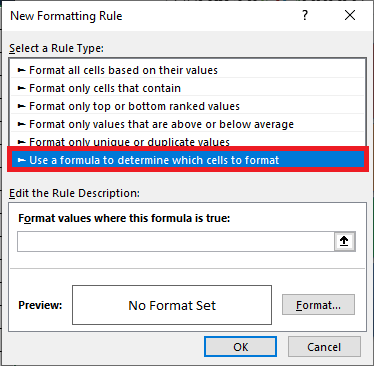374x366 pixels.
Task: Click the collapse dialog range selector icon
Action: [344, 241]
